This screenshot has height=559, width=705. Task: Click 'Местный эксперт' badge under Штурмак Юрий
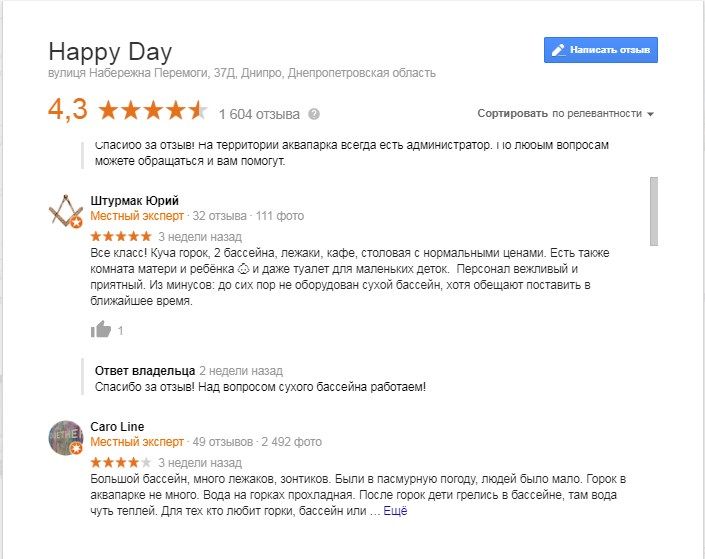coord(137,216)
